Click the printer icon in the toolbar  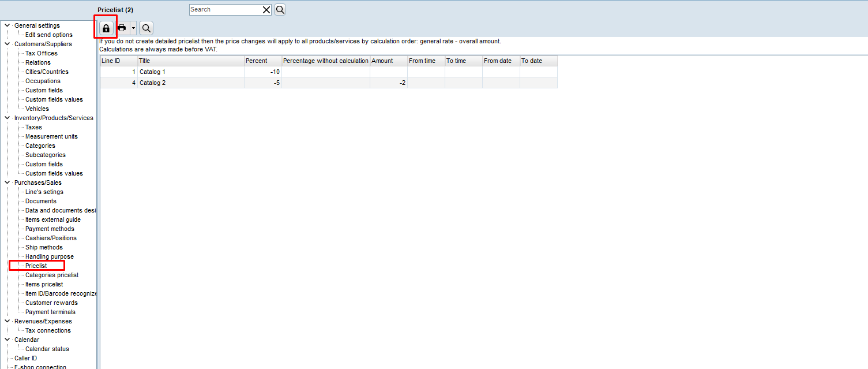pyautogui.click(x=122, y=28)
